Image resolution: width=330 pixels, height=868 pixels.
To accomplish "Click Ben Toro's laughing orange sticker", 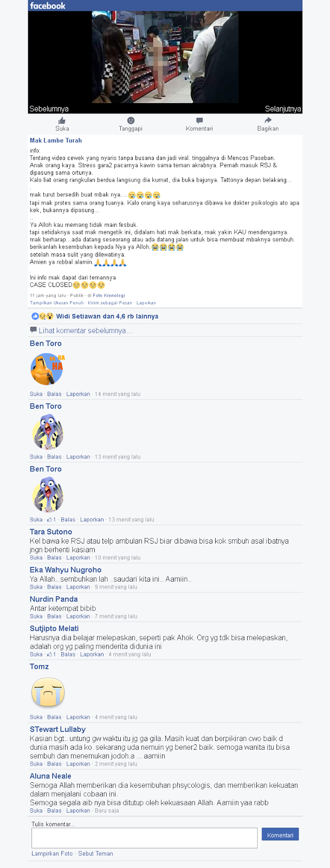I will point(47,369).
